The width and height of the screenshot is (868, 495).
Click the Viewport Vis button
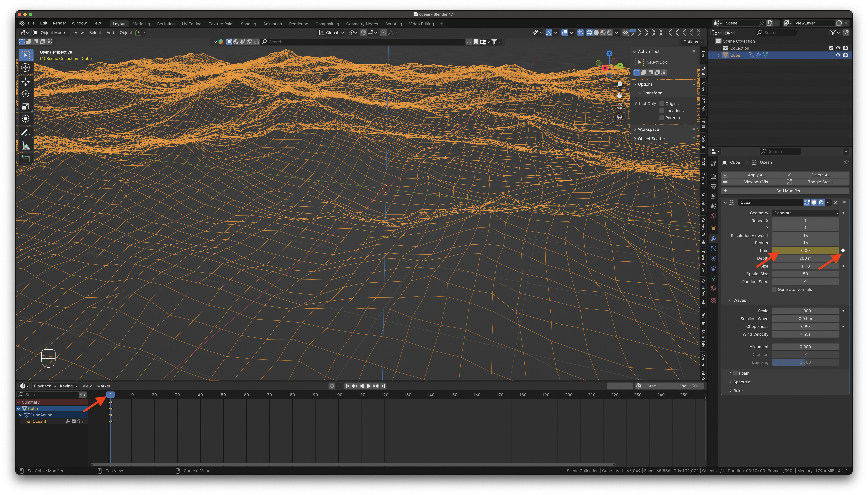tap(753, 182)
